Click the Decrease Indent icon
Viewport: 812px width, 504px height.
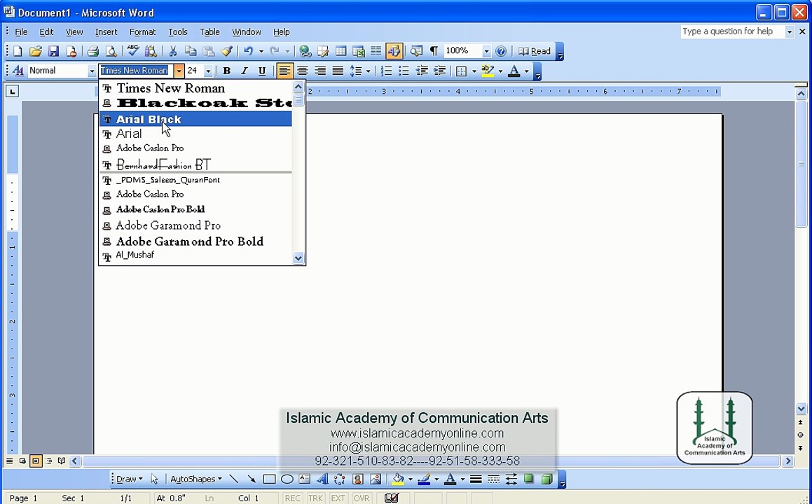pyautogui.click(x=422, y=71)
